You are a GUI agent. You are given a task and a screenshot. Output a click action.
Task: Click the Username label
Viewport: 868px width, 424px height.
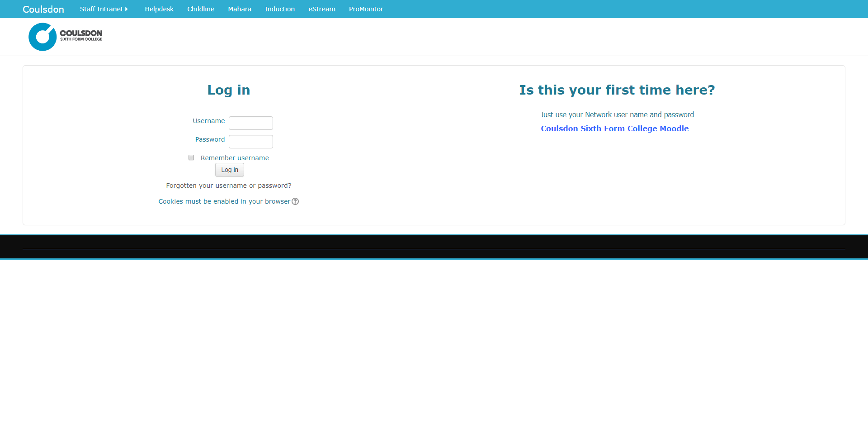click(x=209, y=121)
